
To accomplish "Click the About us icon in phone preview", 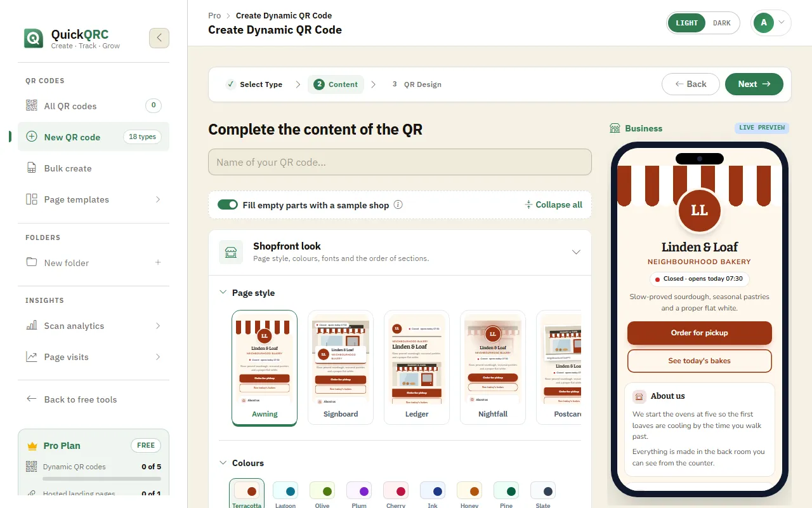I will pos(639,396).
